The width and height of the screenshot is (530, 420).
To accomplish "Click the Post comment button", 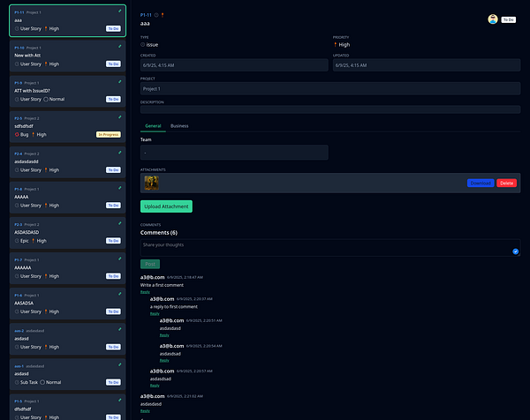I will pos(150,264).
